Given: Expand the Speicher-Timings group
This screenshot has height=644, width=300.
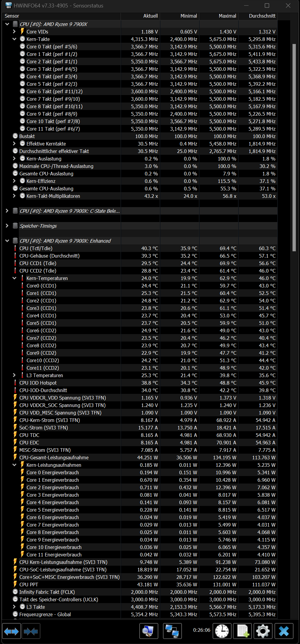Looking at the screenshot, I should (x=7, y=226).
